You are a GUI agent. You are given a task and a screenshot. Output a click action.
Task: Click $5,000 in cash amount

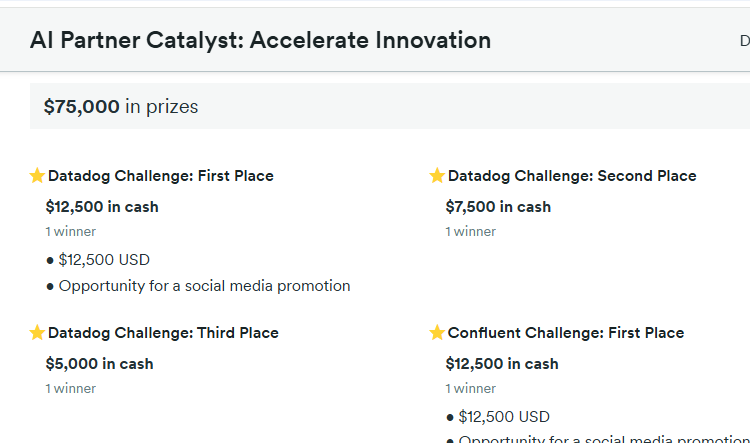pos(99,364)
